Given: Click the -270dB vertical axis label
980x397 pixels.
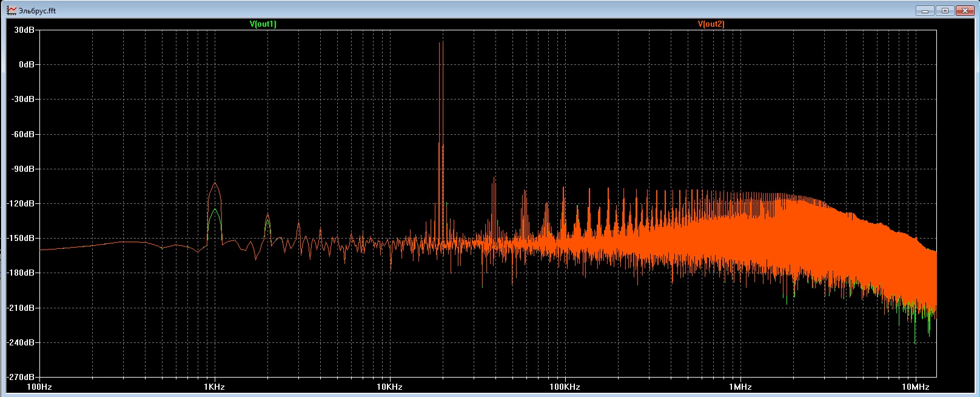Looking at the screenshot, I should click(21, 377).
